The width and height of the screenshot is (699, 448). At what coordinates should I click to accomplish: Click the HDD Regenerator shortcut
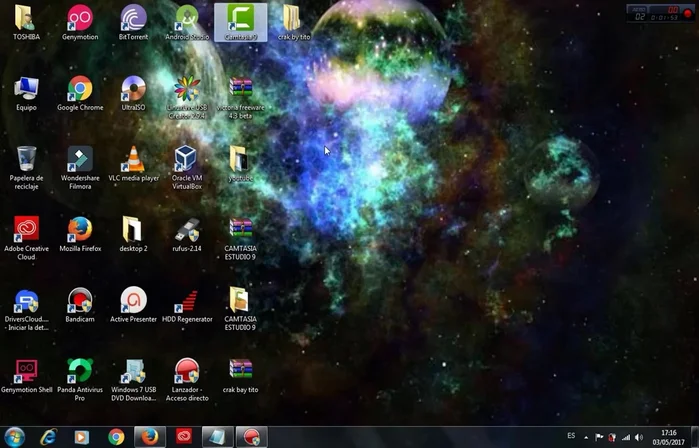coord(187,300)
